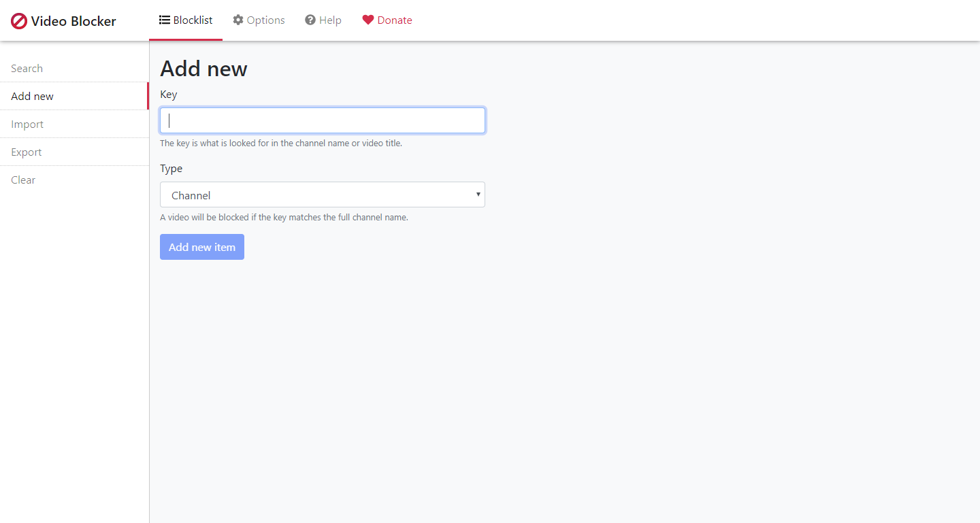Select Search in the sidebar
The height and width of the screenshot is (523, 980).
point(27,68)
